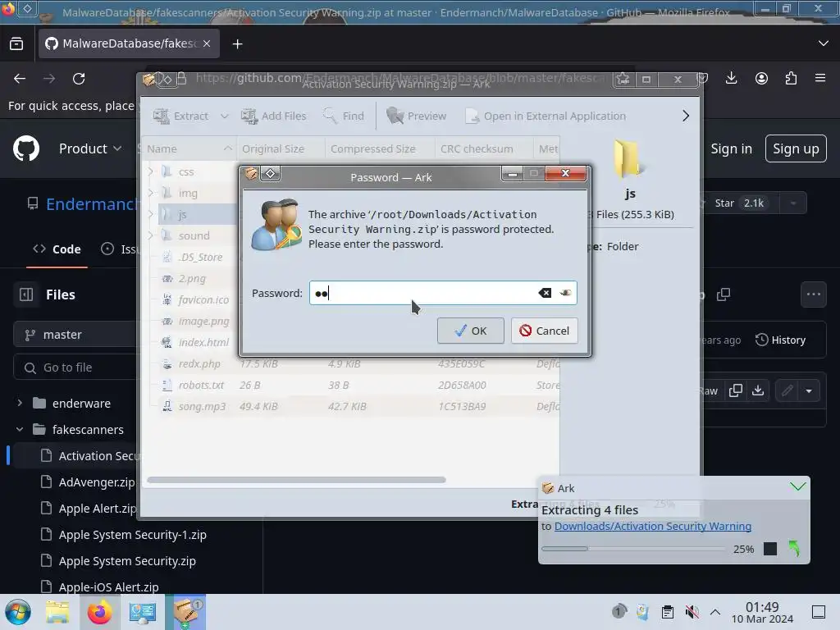The height and width of the screenshot is (630, 840).
Task: Expand the sound folder in Ark
Action: coord(151,235)
